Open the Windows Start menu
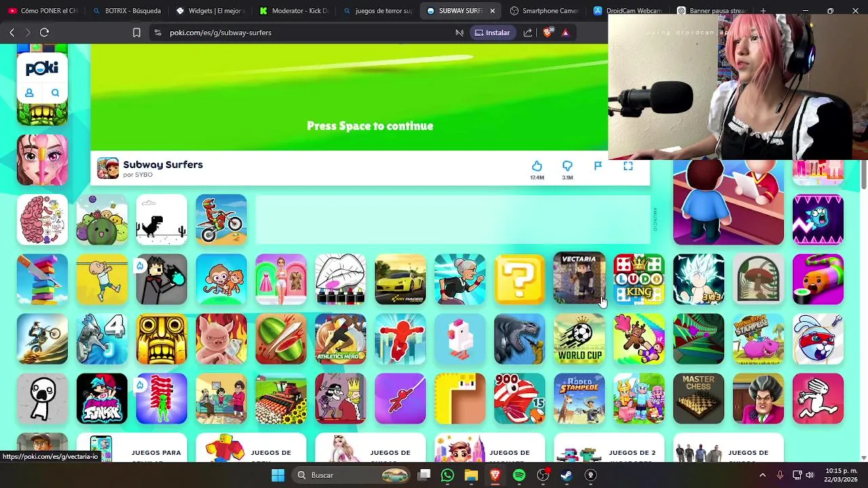The height and width of the screenshot is (488, 868). tap(278, 475)
